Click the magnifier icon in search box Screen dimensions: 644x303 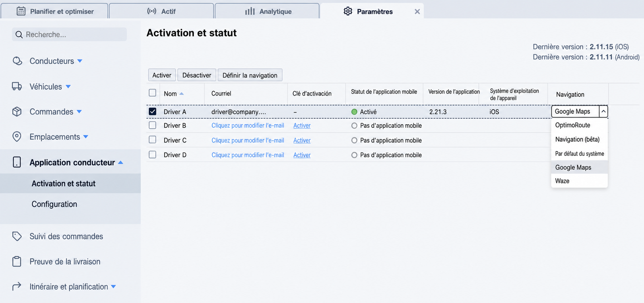click(19, 35)
